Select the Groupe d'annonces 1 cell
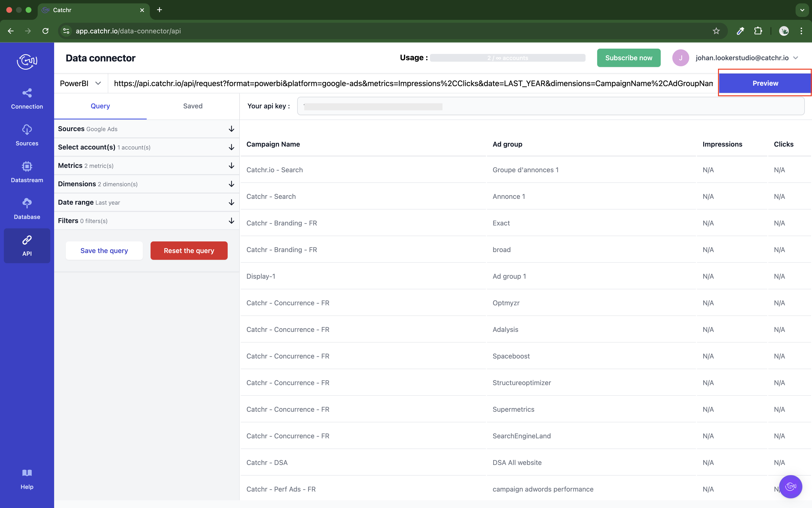812x508 pixels. (525, 170)
